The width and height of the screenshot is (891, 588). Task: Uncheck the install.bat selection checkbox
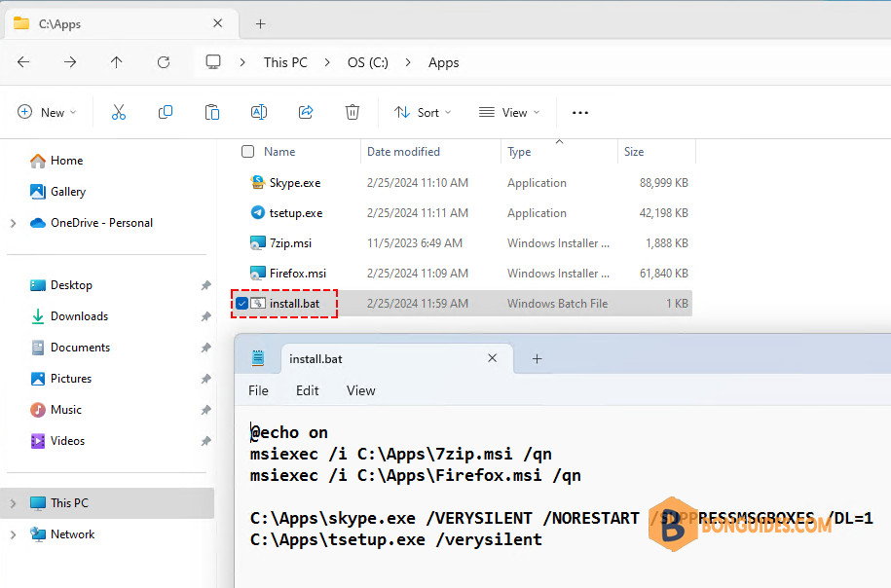(242, 304)
